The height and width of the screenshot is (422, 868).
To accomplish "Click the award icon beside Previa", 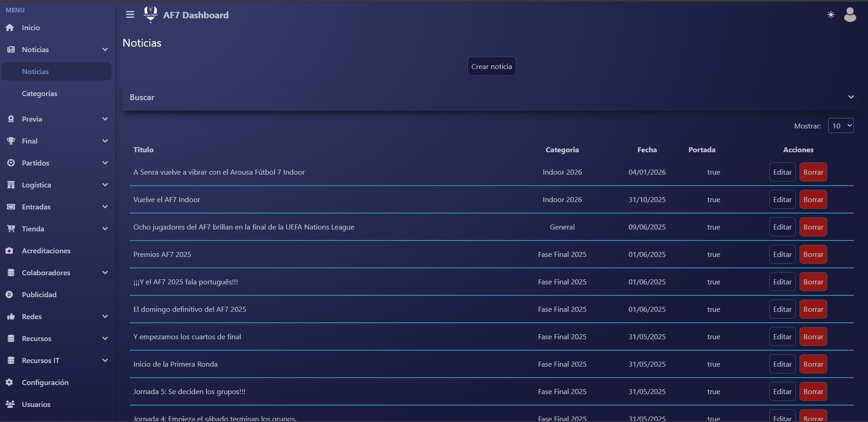I will 11,119.
